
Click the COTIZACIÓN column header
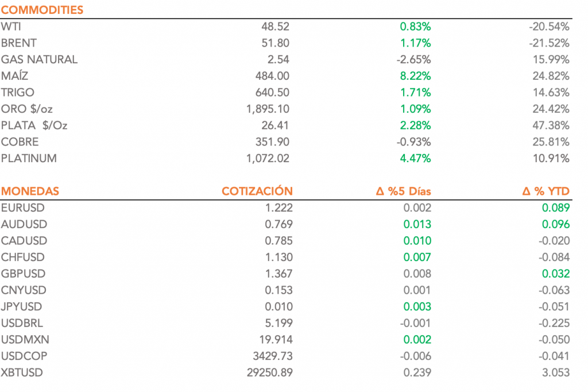[257, 191]
